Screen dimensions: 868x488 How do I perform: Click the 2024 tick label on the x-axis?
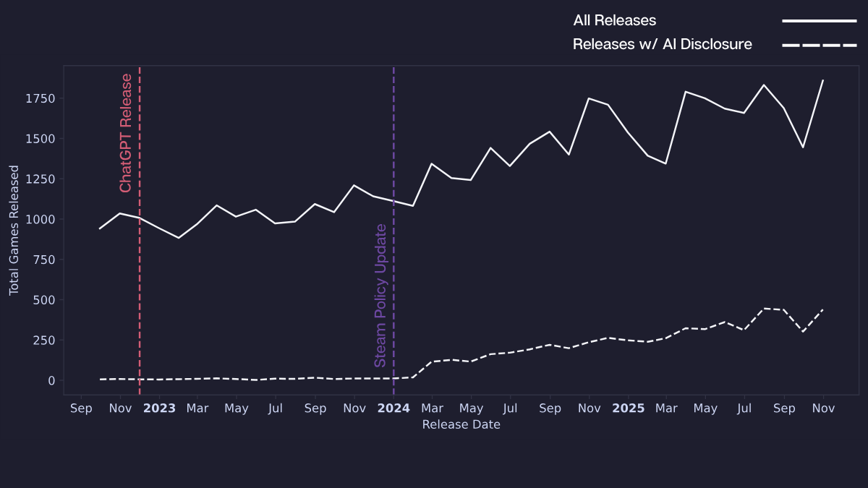coord(393,408)
